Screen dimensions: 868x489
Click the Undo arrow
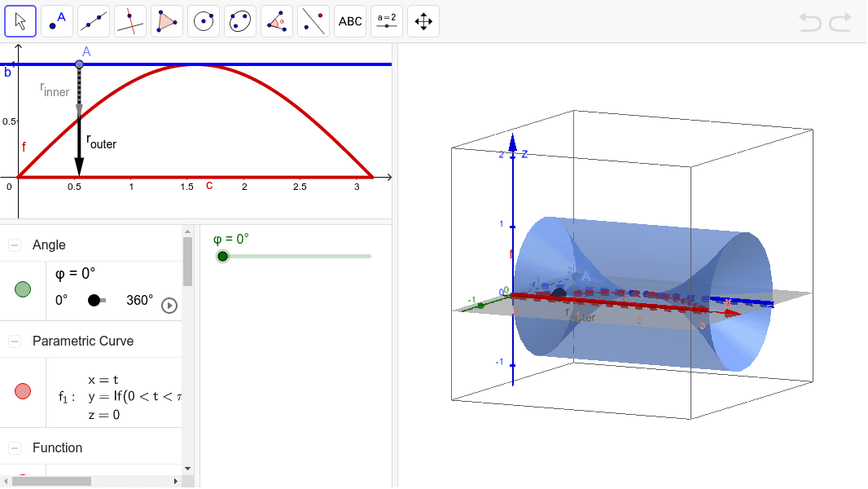[810, 23]
